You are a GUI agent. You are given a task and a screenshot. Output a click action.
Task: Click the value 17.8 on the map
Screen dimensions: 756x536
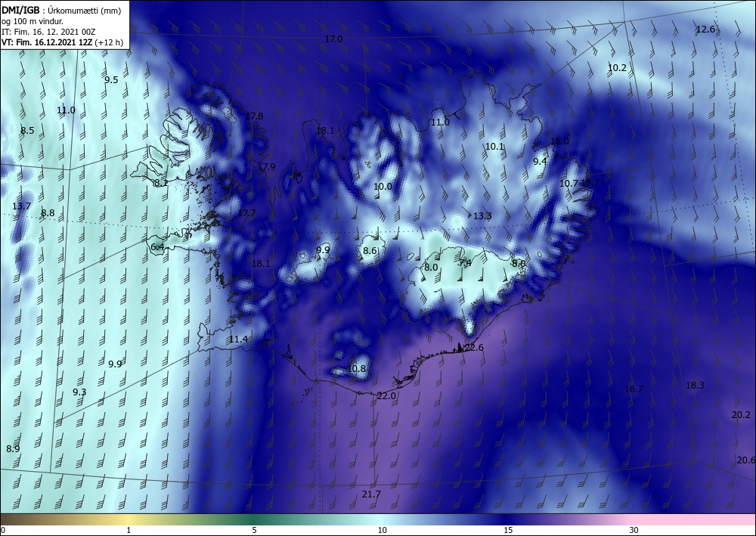pos(254,116)
